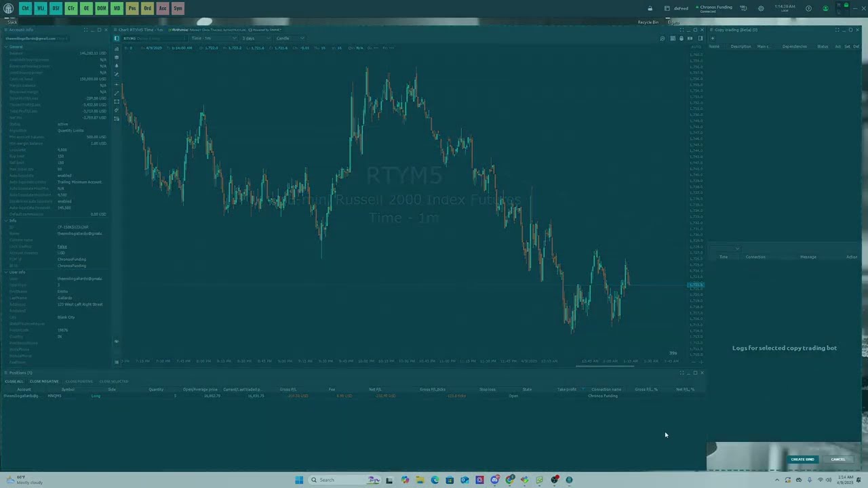Select the rectangle drawing tool
The width and height of the screenshot is (868, 488).
click(117, 102)
